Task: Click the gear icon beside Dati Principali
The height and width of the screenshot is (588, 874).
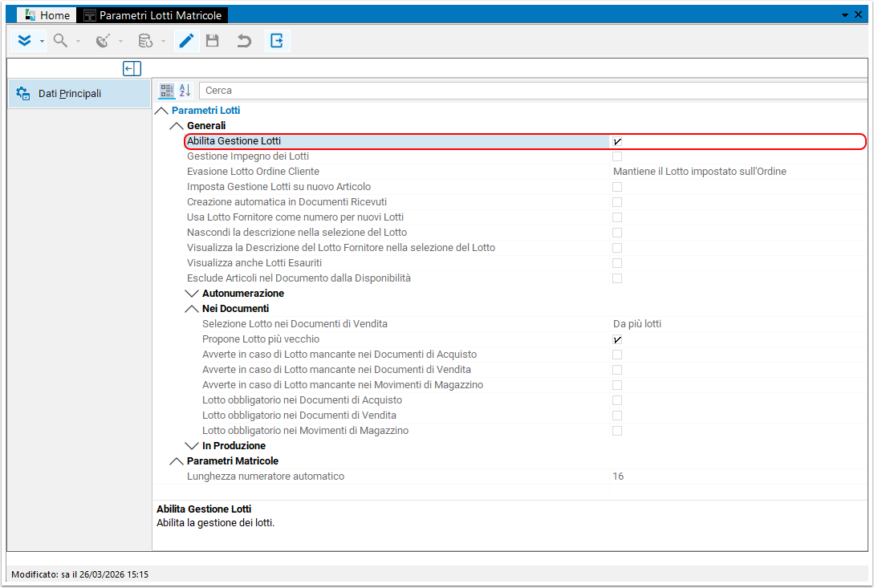Action: (x=22, y=94)
